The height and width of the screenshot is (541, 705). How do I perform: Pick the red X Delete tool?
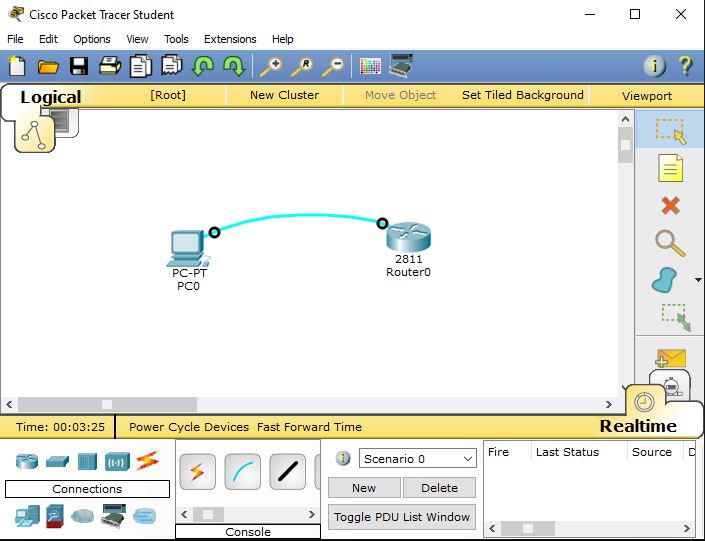pos(670,206)
